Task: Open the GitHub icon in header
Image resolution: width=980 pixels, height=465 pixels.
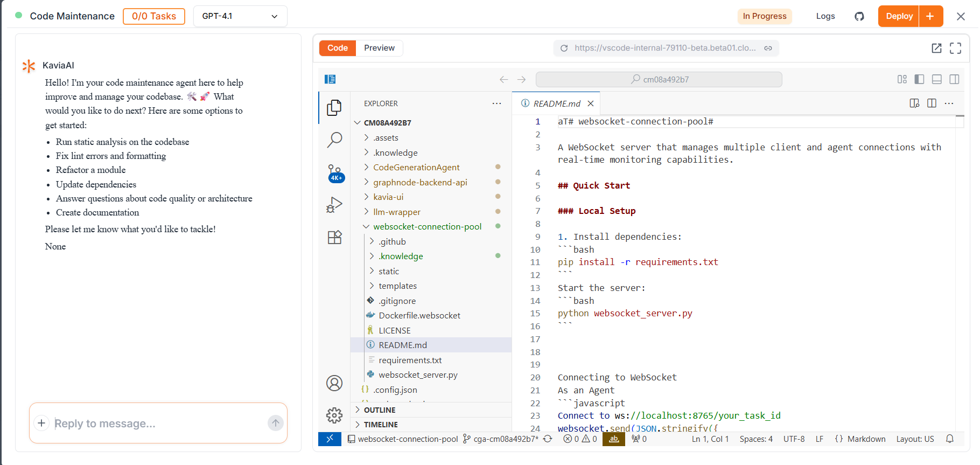Action: point(859,16)
